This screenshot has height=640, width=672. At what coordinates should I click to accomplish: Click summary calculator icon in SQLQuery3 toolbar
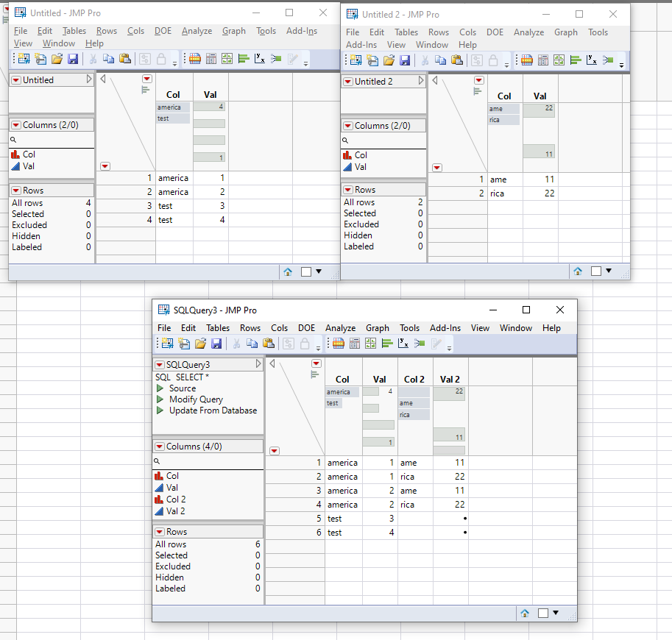coord(355,343)
